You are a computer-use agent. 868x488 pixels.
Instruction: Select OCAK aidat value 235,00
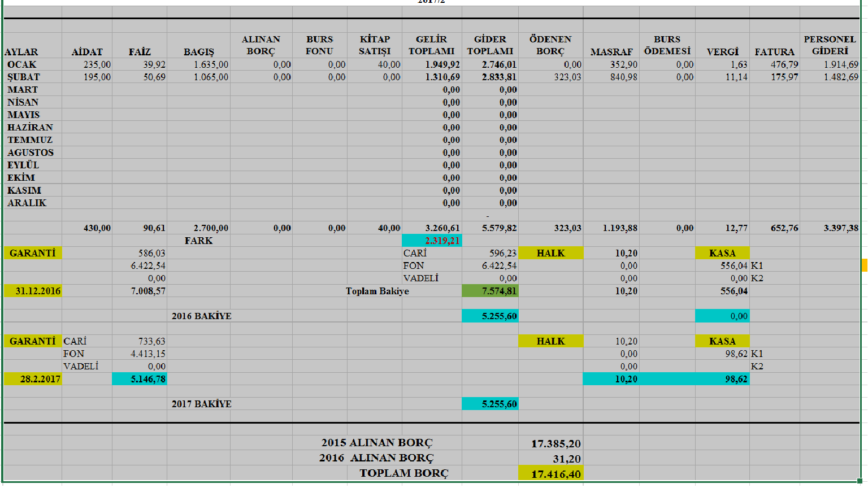pos(87,64)
